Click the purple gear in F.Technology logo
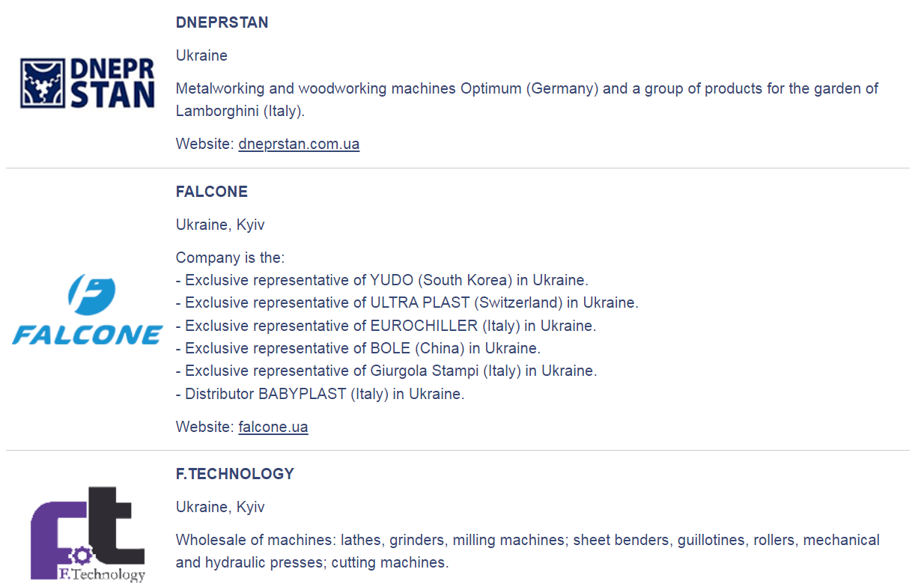Image resolution: width=924 pixels, height=584 pixels. 80,555
